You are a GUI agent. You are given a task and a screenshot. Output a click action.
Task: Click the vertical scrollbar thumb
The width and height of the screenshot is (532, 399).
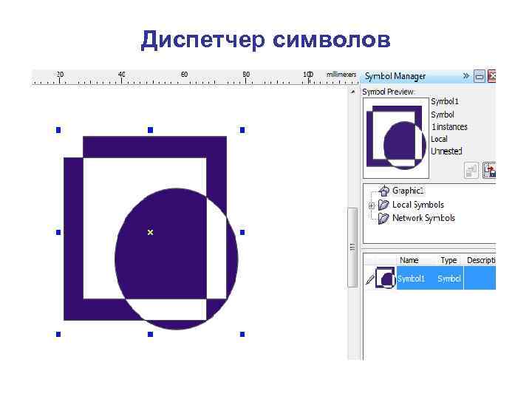coord(352,248)
